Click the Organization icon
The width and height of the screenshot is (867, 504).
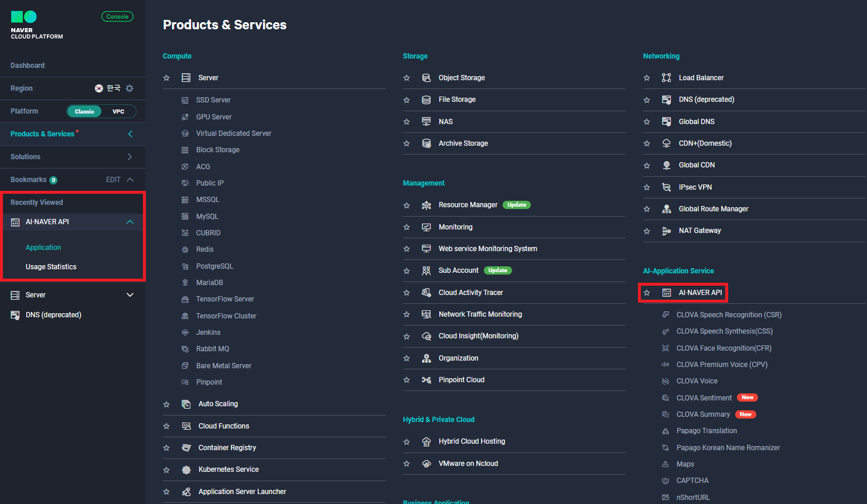(x=426, y=358)
